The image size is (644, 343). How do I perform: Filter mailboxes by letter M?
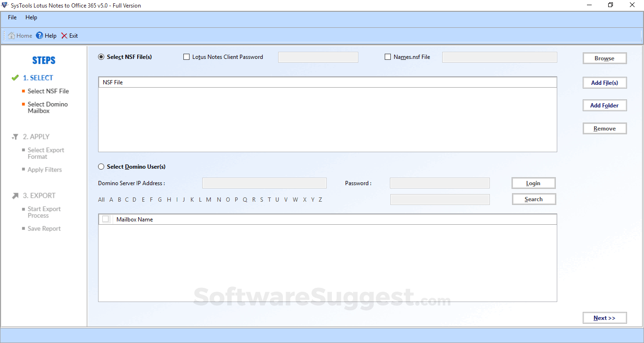coord(209,199)
